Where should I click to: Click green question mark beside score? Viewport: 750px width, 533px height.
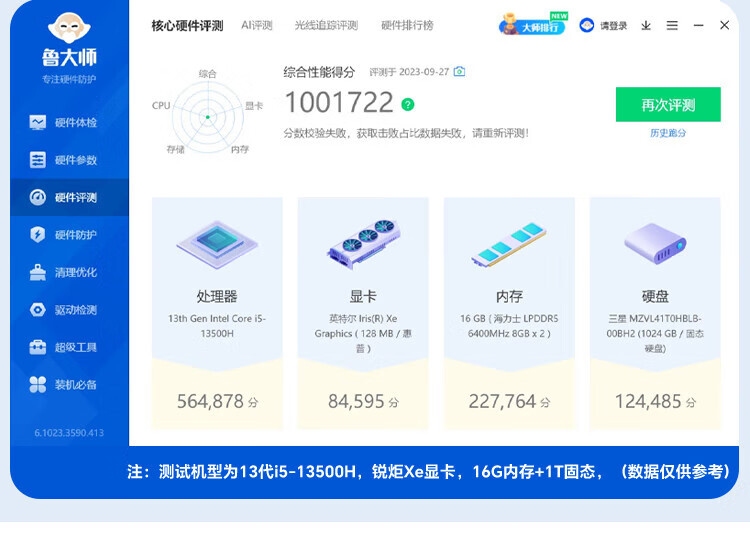click(x=408, y=104)
